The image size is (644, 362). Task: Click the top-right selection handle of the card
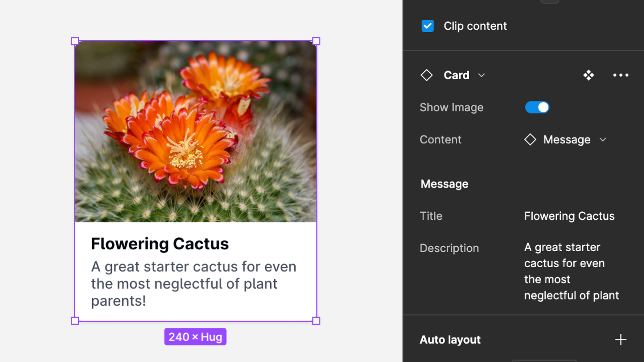pyautogui.click(x=316, y=42)
